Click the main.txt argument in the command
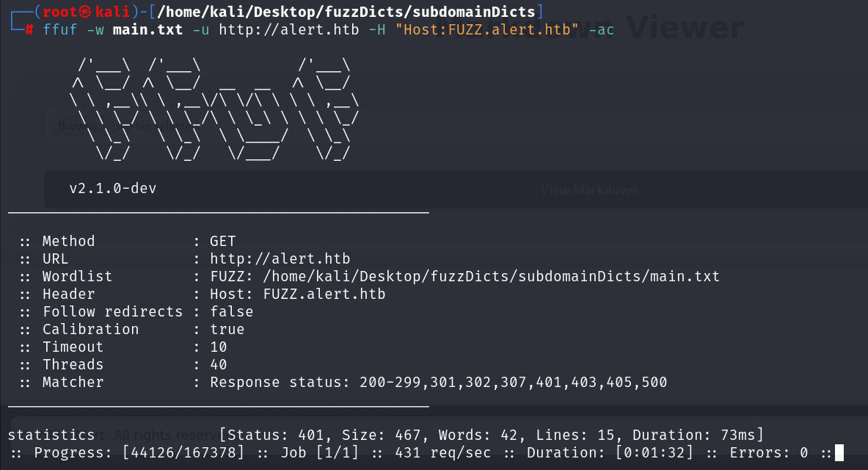Viewport: 868px width, 470px height. click(147, 29)
